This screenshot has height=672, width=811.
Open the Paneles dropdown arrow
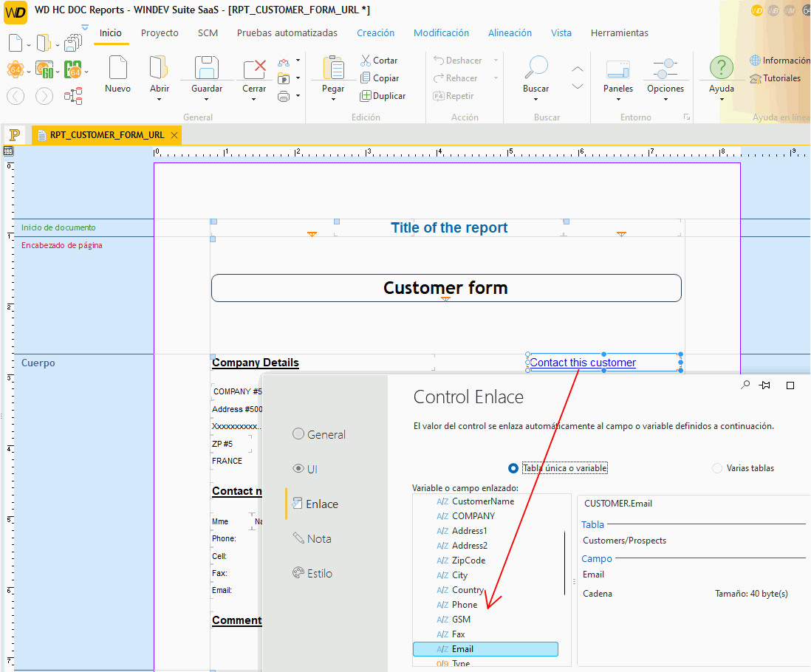tap(618, 99)
